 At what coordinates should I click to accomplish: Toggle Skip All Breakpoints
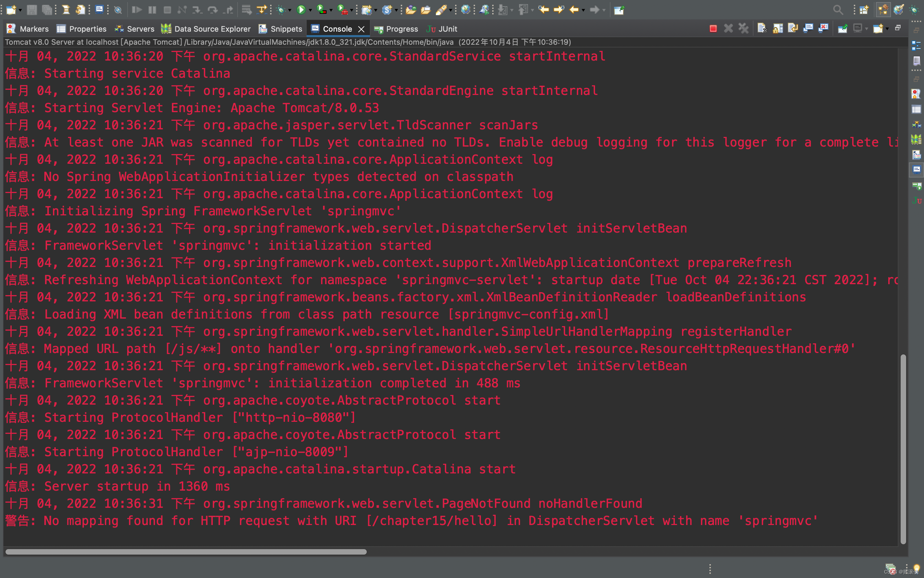[x=118, y=10]
